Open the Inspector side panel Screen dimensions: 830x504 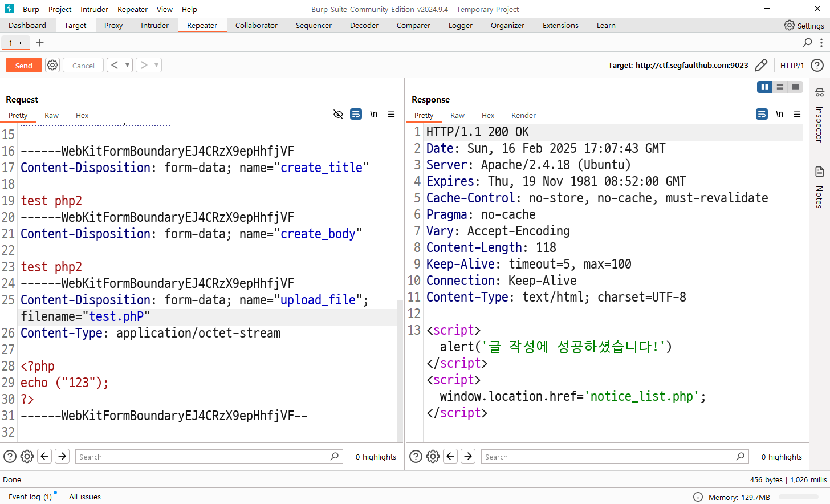pos(819,117)
